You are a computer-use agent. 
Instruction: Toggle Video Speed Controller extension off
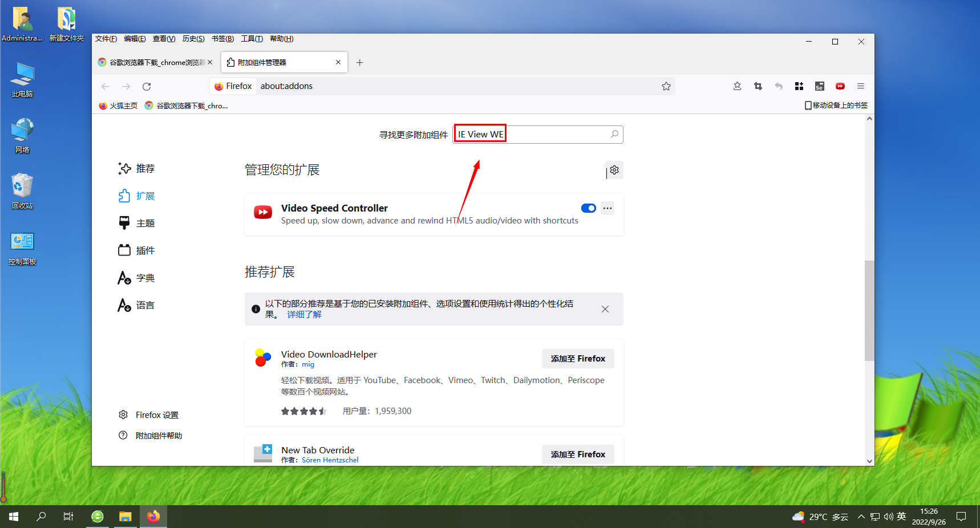tap(589, 208)
